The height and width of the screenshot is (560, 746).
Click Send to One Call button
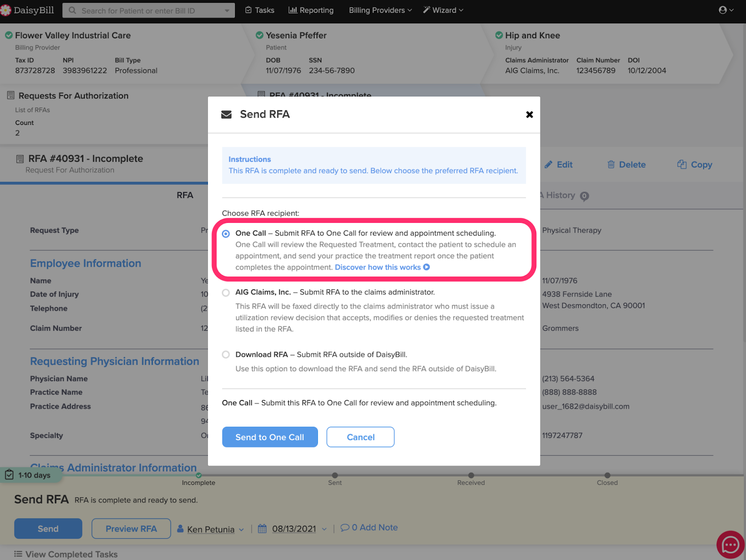coord(269,437)
